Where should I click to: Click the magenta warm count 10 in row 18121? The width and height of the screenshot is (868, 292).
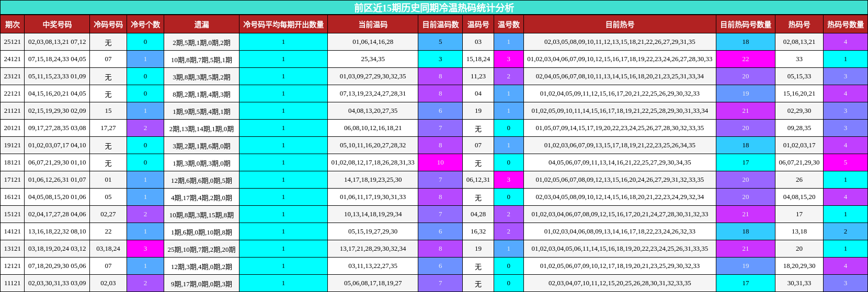tap(440, 162)
